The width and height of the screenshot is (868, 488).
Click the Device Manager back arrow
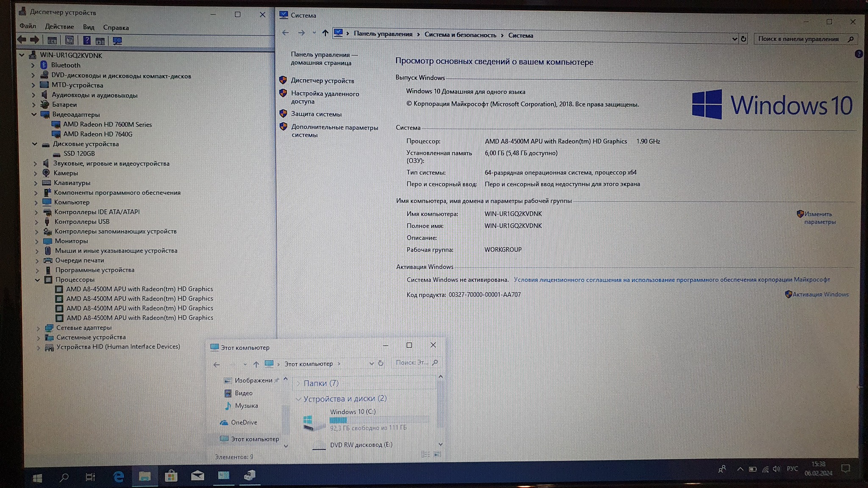click(22, 40)
